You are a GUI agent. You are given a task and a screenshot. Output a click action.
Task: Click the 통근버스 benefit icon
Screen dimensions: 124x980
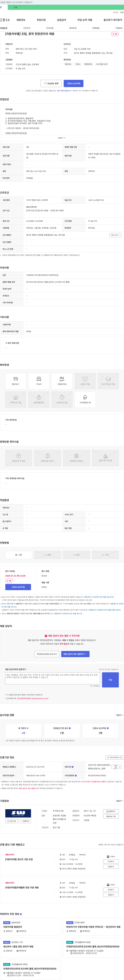16,381
